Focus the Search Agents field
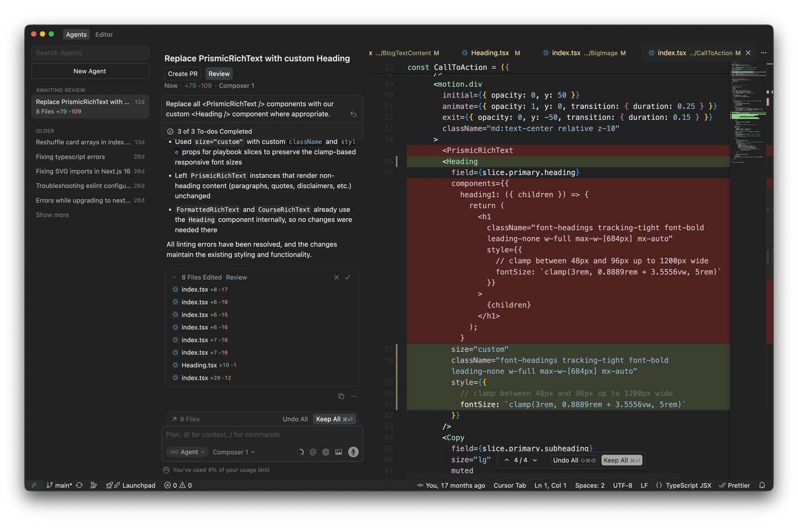Screen dimensions: 798x532 click(x=90, y=53)
